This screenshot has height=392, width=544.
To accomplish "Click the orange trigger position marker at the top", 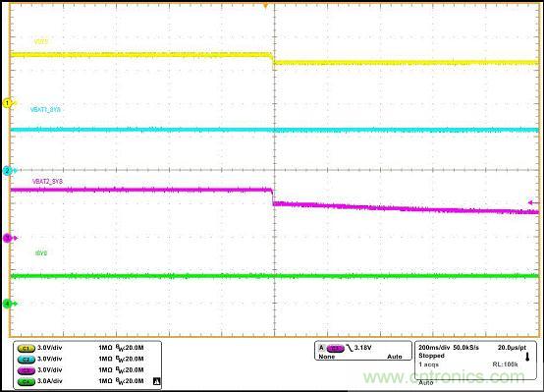I will [x=265, y=6].
